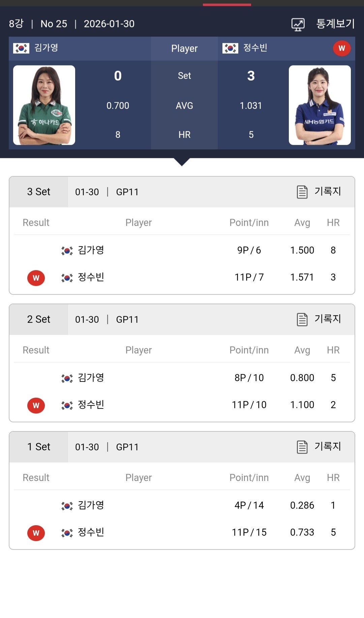Open 기록지 for the 2 Set
Viewport: 364px width, 618px height.
[x=328, y=319]
